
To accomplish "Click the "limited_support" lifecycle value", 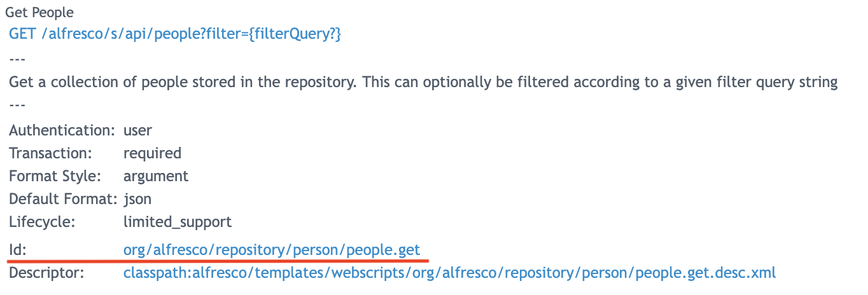I will pyautogui.click(x=178, y=222).
